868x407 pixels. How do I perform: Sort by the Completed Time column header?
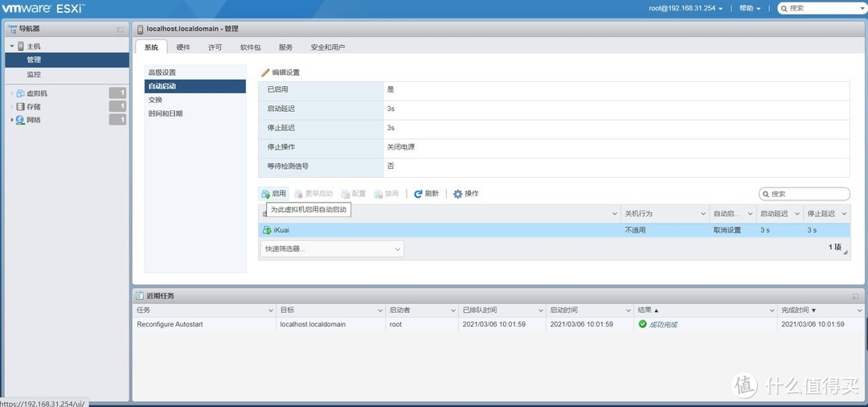pos(821,310)
